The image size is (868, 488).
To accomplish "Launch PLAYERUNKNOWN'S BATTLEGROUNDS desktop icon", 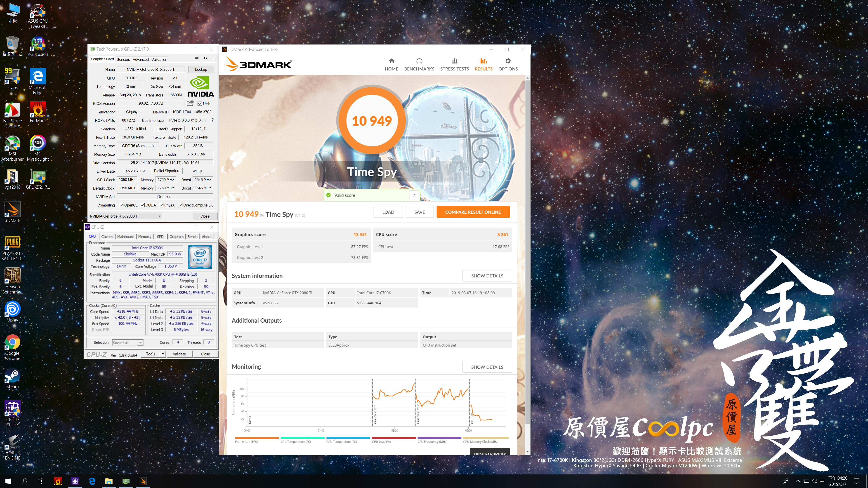I will [x=12, y=248].
